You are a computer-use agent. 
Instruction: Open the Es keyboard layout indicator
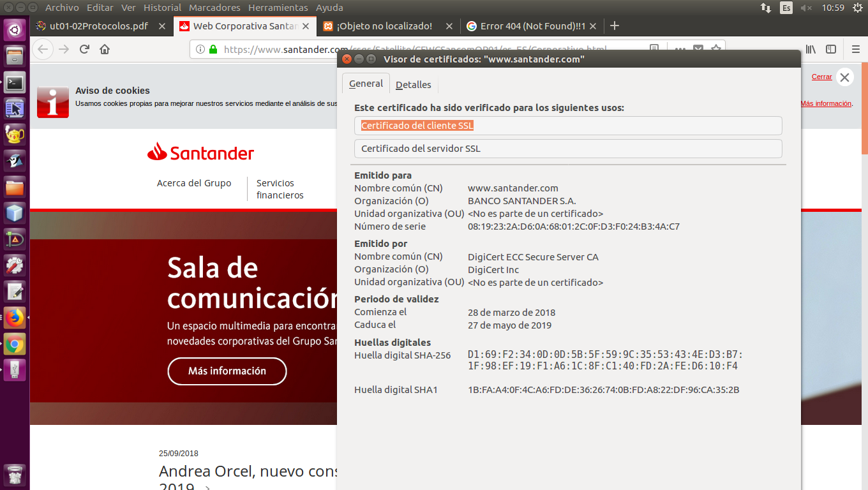coord(786,8)
